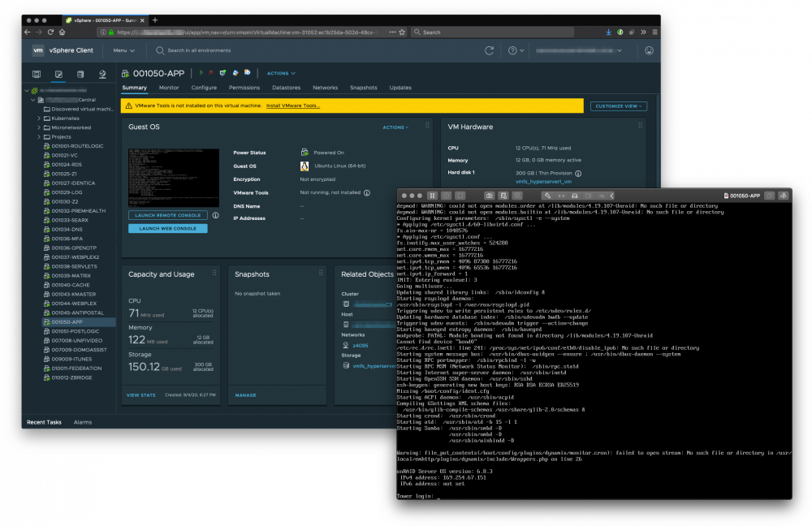
Task: Click the green Power On icon
Action: click(x=201, y=73)
